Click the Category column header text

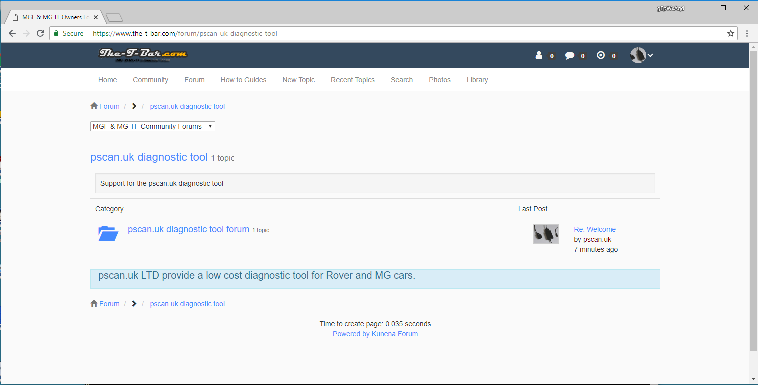[x=109, y=208]
